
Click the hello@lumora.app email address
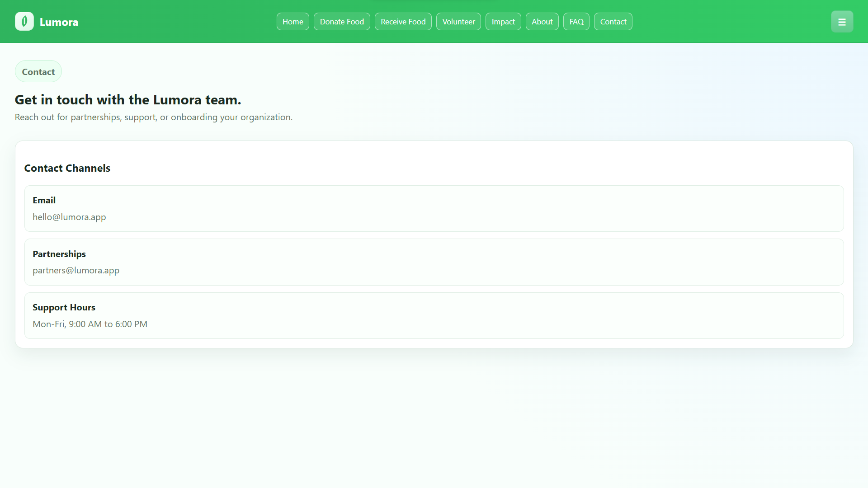(69, 217)
